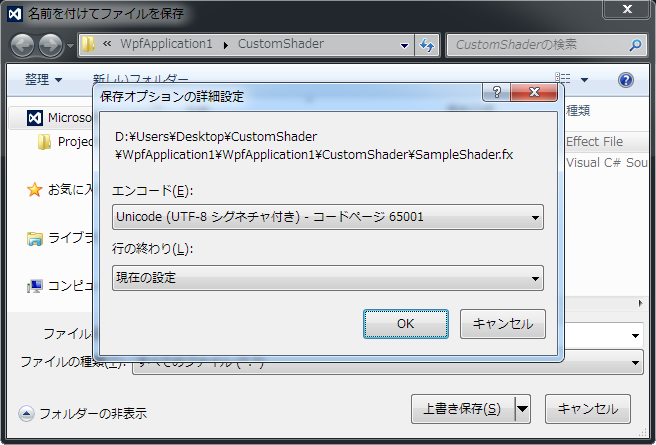Screen dimensions: 656x445
Task: Click the forward navigation arrow button
Action: click(50, 45)
